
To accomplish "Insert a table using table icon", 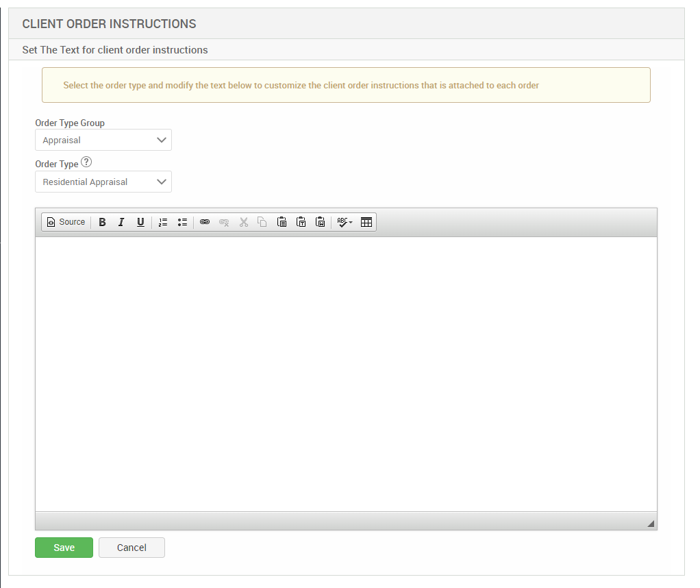I will point(366,222).
